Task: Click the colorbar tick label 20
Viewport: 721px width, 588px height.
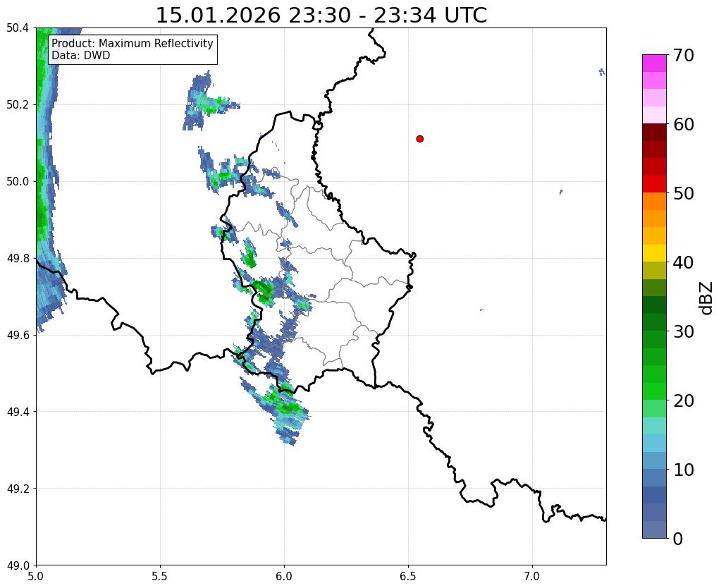Action: pyautogui.click(x=684, y=400)
